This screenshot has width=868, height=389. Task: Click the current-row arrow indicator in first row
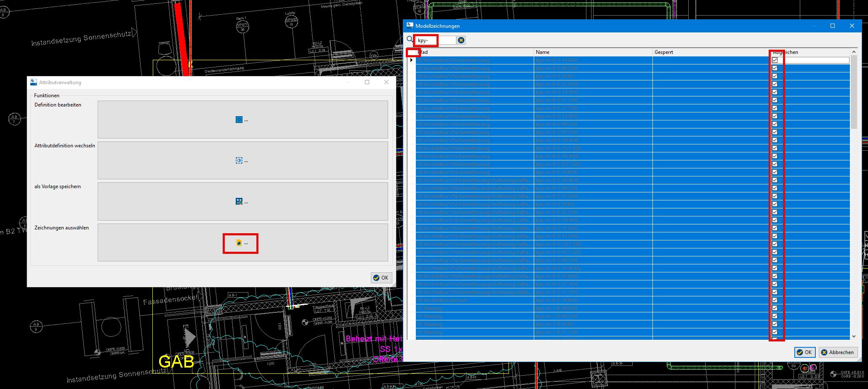tap(411, 60)
